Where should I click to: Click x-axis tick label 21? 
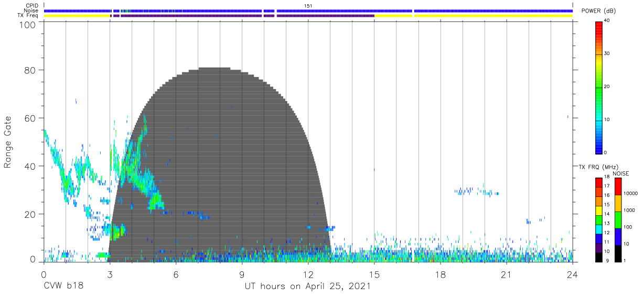pos(506,274)
